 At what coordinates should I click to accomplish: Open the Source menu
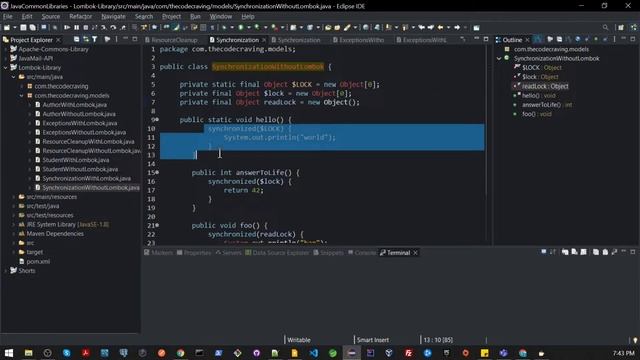pos(51,16)
